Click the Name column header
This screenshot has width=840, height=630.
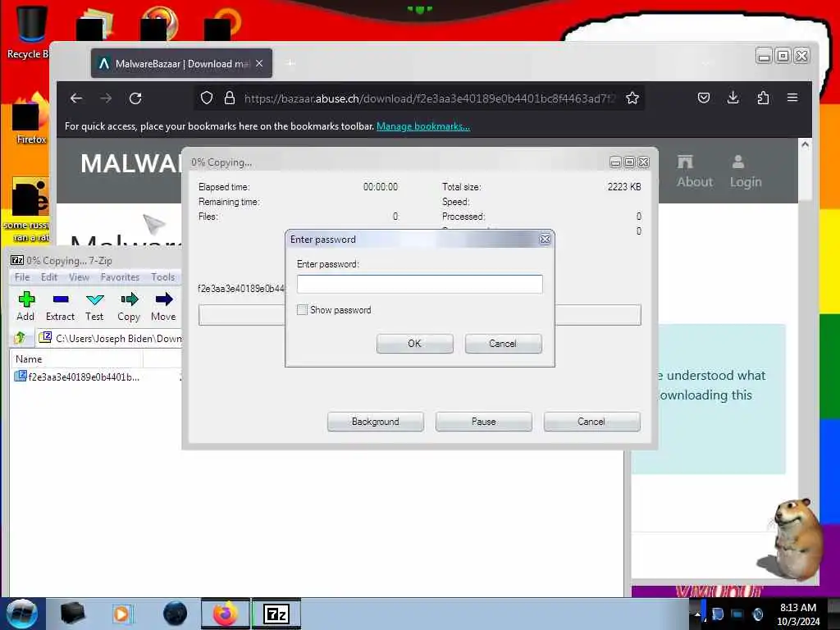(76, 359)
